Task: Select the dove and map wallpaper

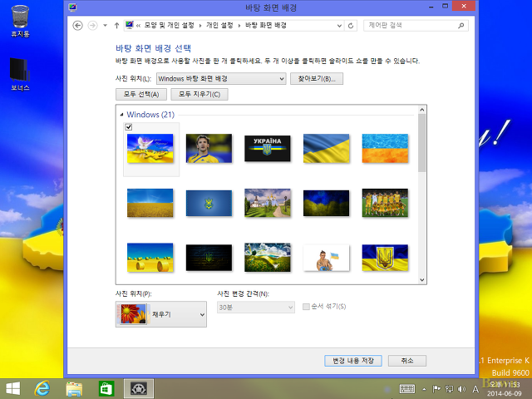Action: click(150, 148)
